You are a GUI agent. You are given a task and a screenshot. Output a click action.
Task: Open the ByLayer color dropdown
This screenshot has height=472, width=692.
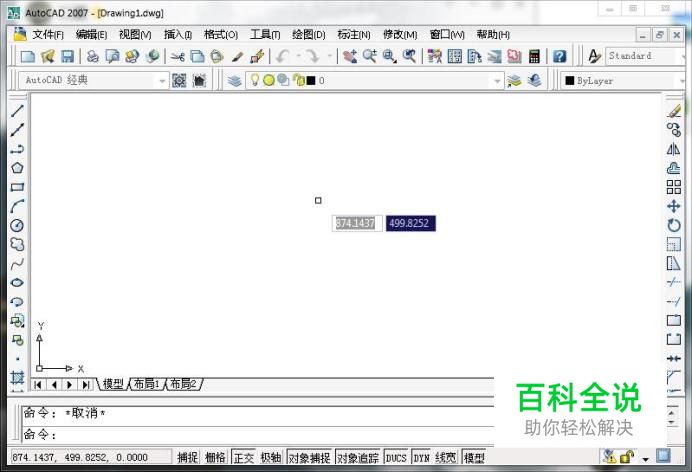pyautogui.click(x=683, y=81)
